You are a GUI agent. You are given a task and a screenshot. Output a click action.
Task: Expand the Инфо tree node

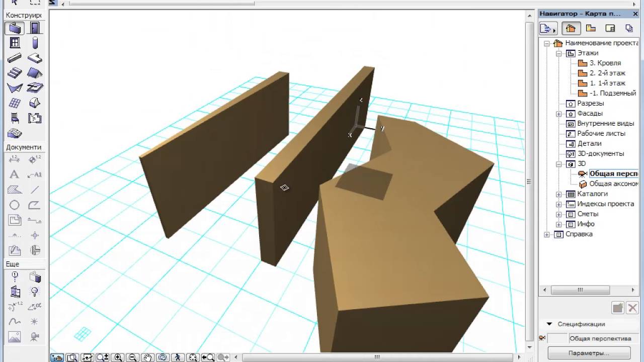[x=558, y=224]
